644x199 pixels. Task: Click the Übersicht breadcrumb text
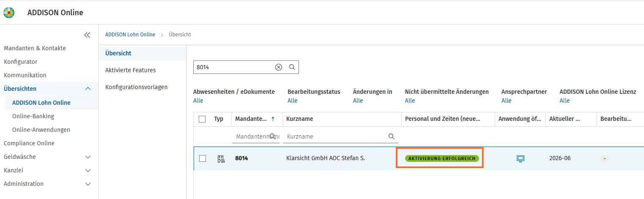[x=180, y=35]
